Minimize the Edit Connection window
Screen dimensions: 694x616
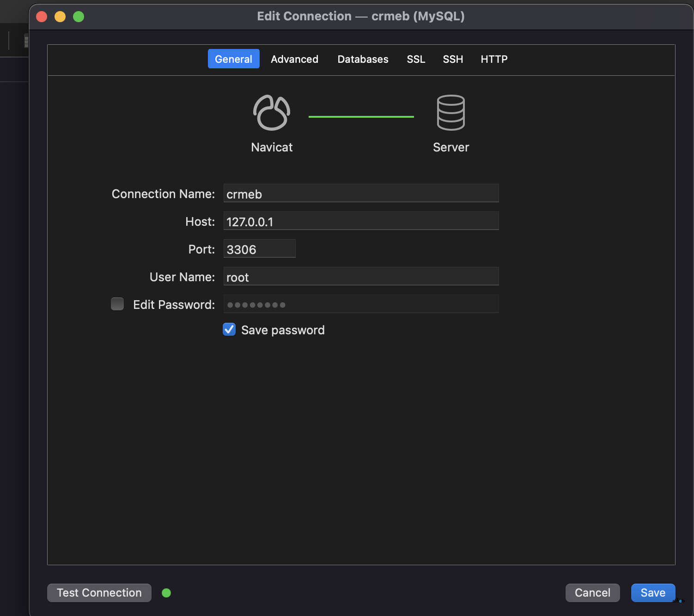60,17
